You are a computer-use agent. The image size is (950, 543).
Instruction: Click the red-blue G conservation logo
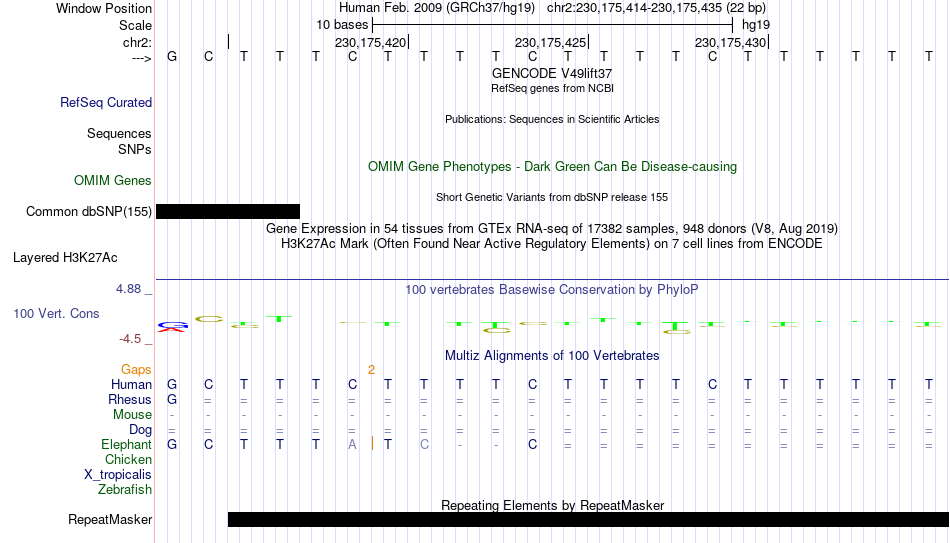coord(173,327)
